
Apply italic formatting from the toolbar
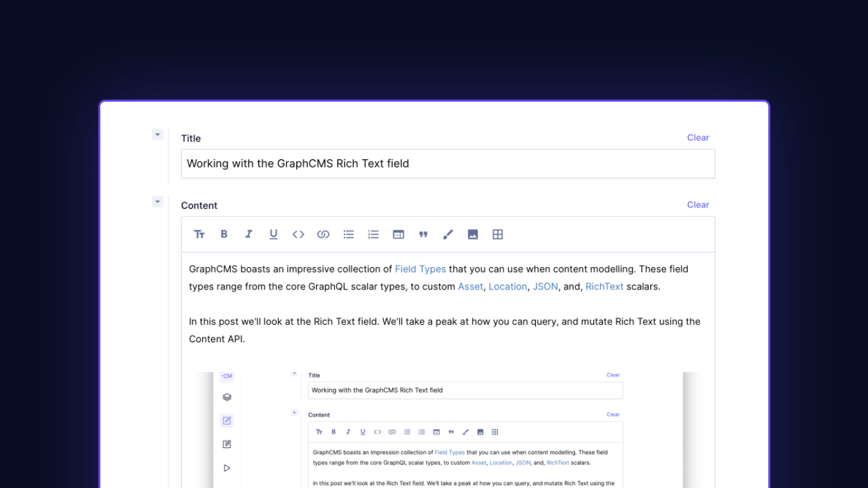248,234
